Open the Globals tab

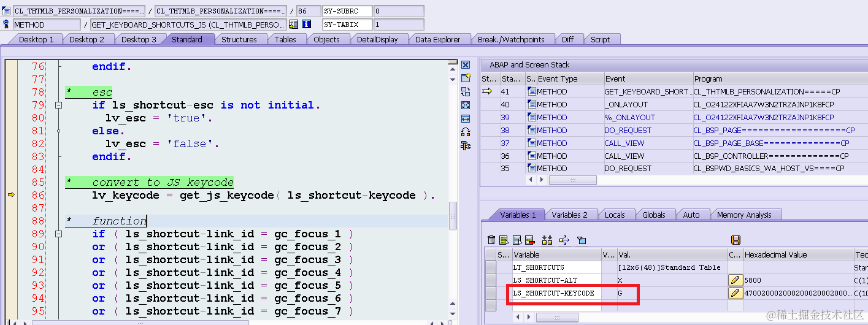click(654, 215)
